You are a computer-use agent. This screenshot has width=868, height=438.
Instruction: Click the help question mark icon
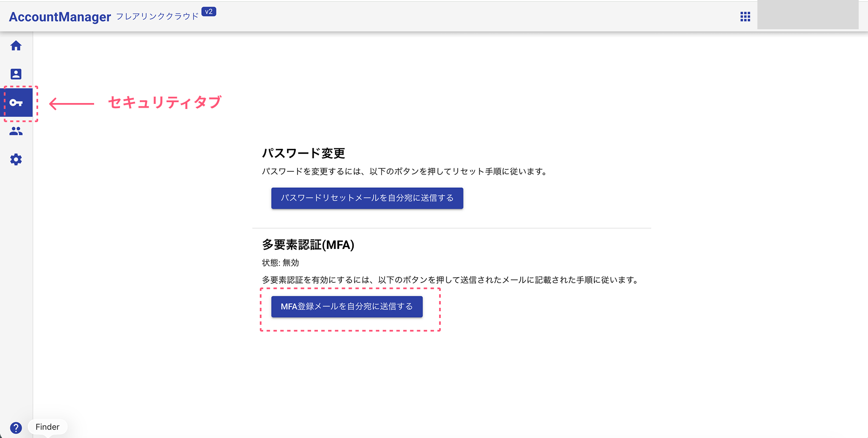click(17, 427)
